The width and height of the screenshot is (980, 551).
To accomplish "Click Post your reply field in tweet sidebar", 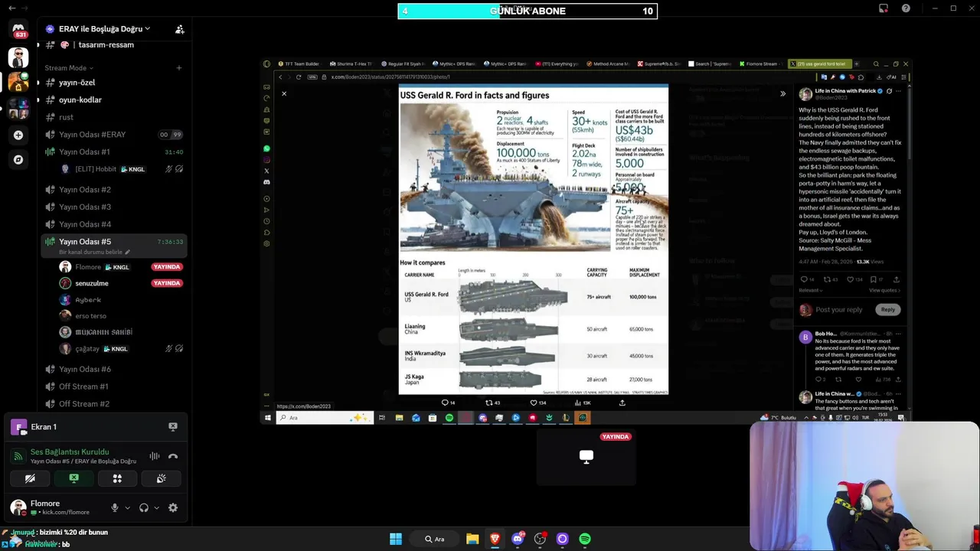I will (x=839, y=310).
